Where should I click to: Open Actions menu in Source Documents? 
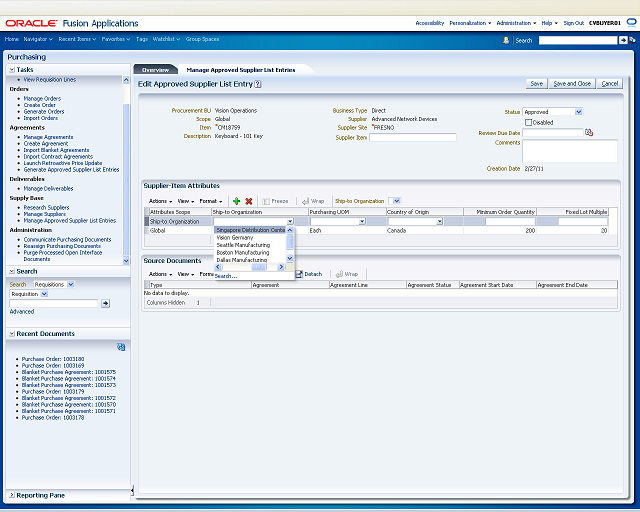click(x=160, y=274)
